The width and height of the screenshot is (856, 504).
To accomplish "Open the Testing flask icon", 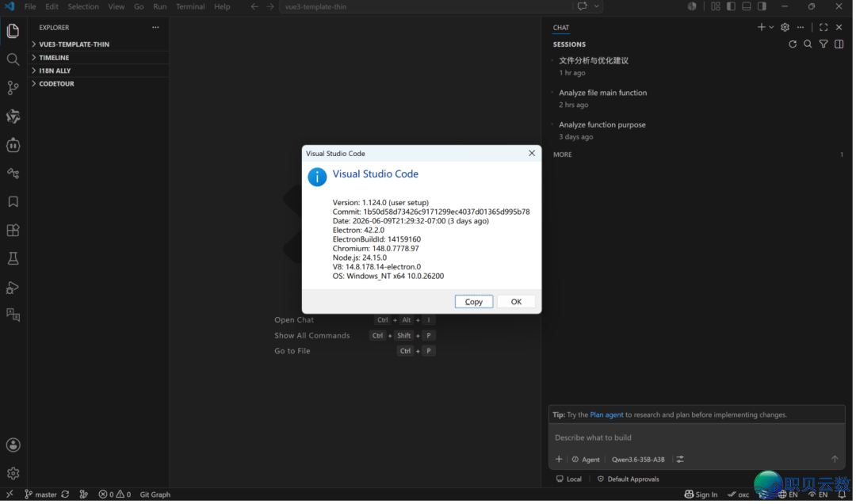I will pyautogui.click(x=13, y=259).
